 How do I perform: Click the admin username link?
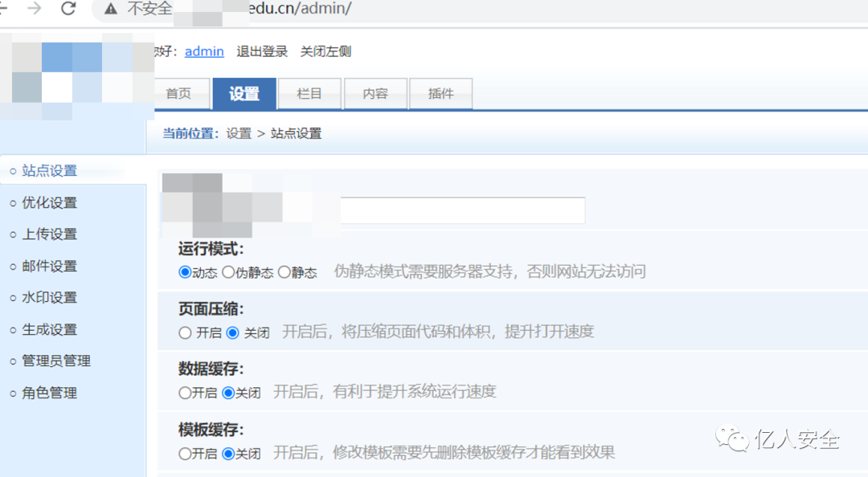[x=203, y=51]
